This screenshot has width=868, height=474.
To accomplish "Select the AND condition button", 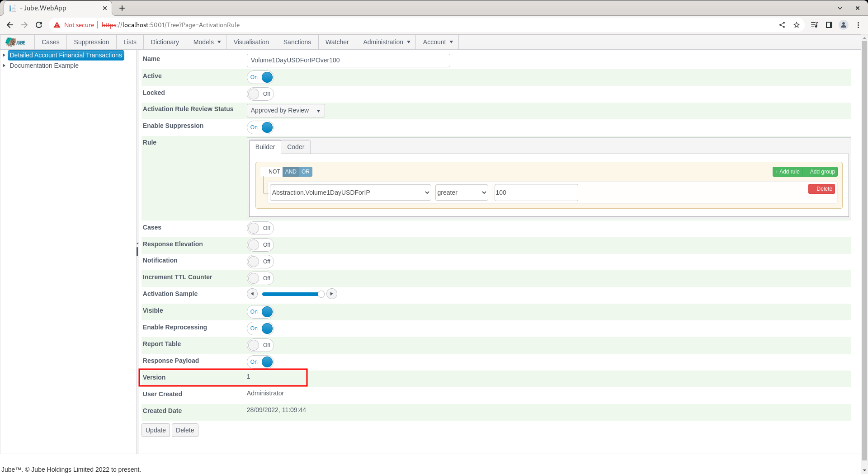I will [x=291, y=172].
